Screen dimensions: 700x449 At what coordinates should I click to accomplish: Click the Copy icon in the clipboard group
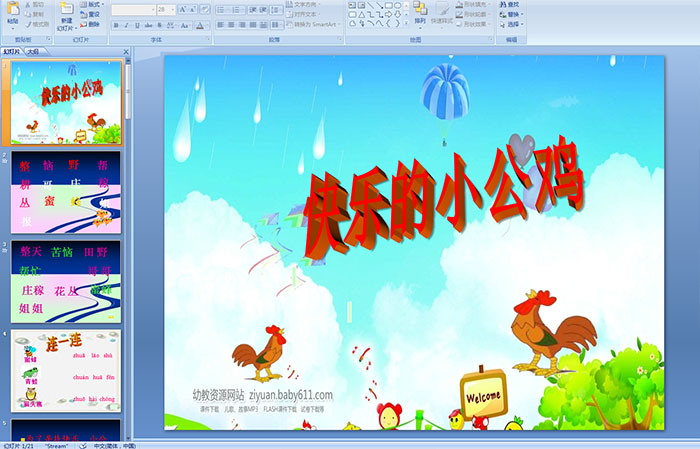click(29, 14)
